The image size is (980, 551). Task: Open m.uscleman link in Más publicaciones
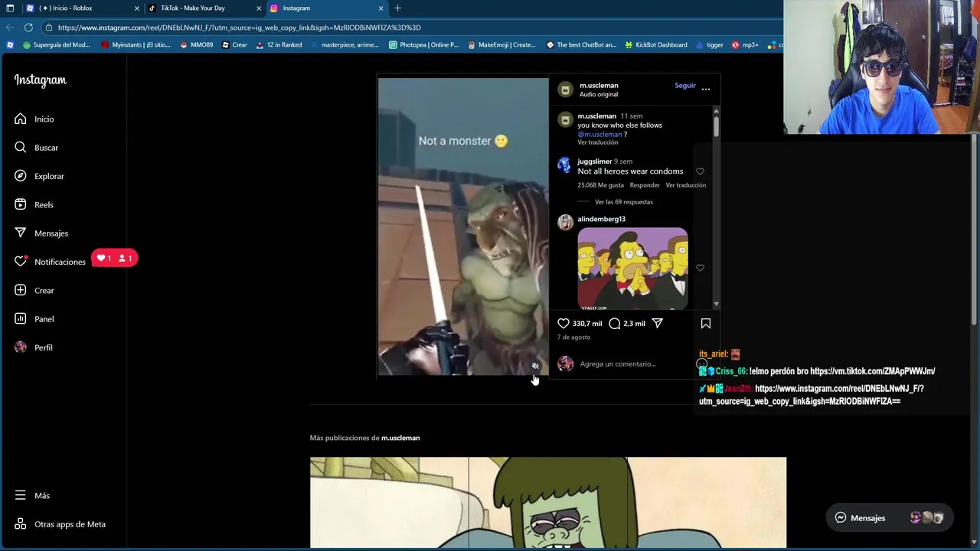pyautogui.click(x=400, y=438)
